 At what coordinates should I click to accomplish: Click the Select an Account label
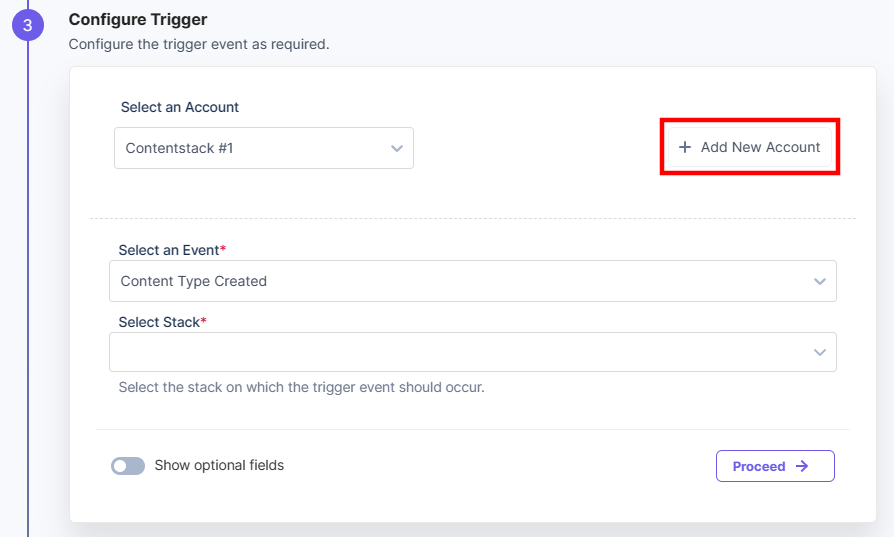click(x=180, y=107)
